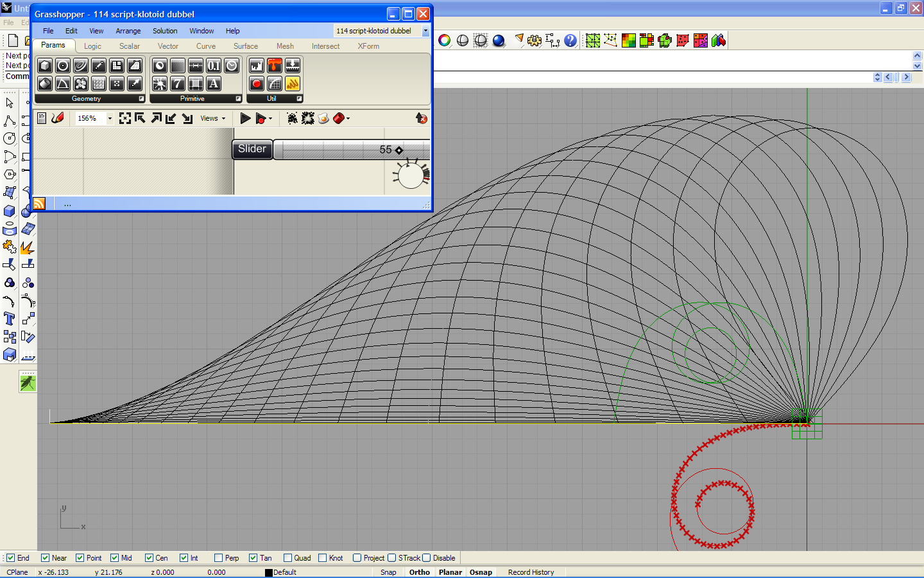Pick the Circle geometry parameter icon
924x578 pixels.
coord(62,66)
